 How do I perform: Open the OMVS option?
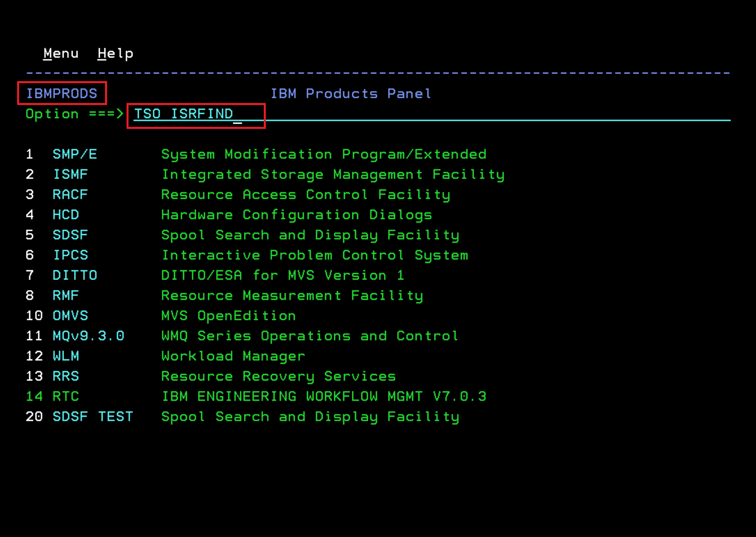[70, 316]
